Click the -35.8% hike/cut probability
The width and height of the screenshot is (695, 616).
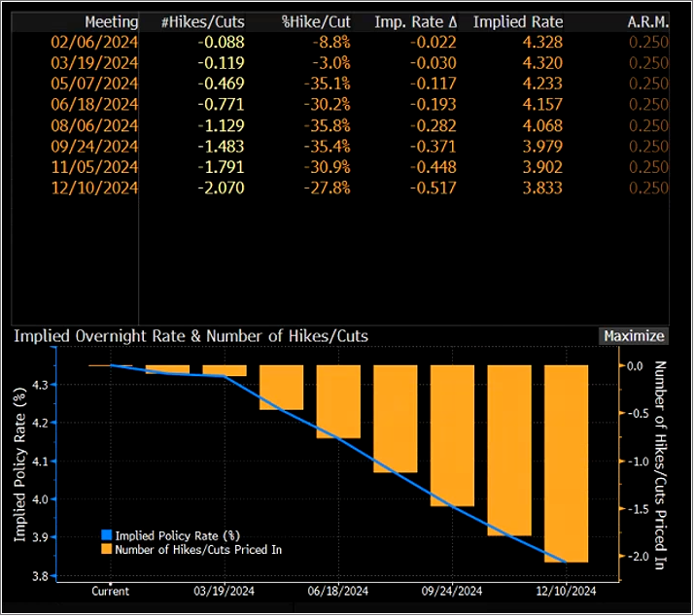click(328, 125)
